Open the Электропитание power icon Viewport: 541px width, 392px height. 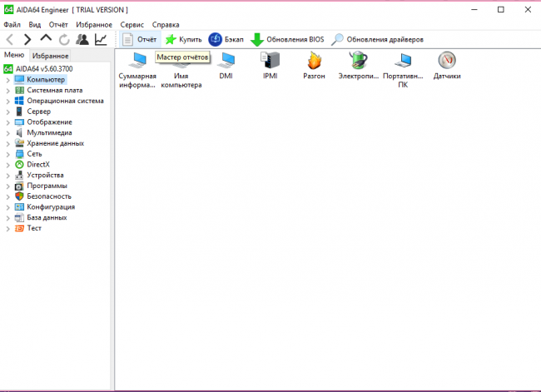tap(358, 60)
